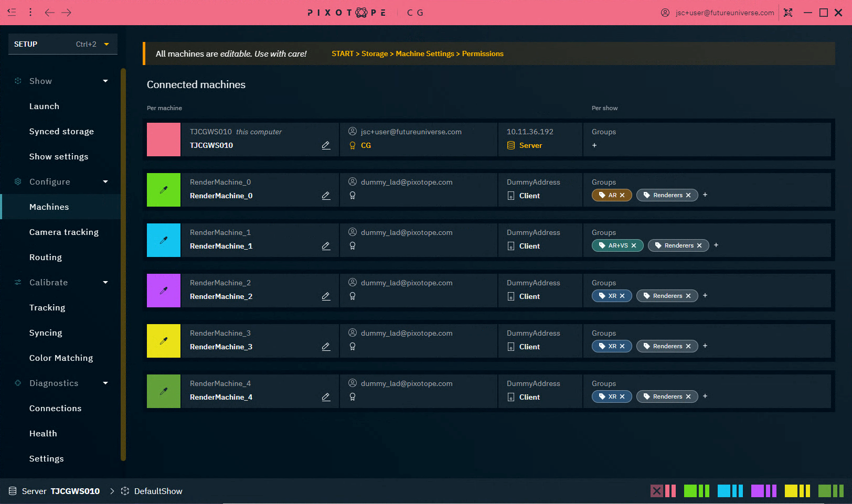Collapse the Show section chevron
Viewport: 852px width, 504px height.
105,81
